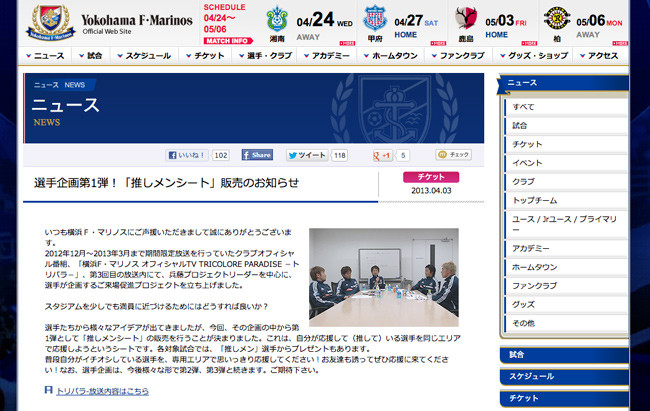The image size is (650, 411).
Task: Expand the ホームタウン navigation menu
Action: click(390, 56)
